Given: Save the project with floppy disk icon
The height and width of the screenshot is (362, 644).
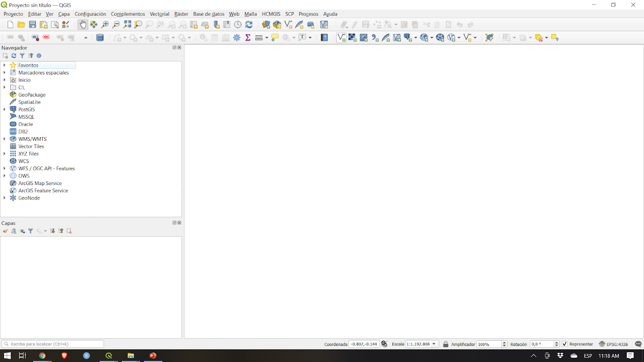Looking at the screenshot, I should [x=33, y=25].
